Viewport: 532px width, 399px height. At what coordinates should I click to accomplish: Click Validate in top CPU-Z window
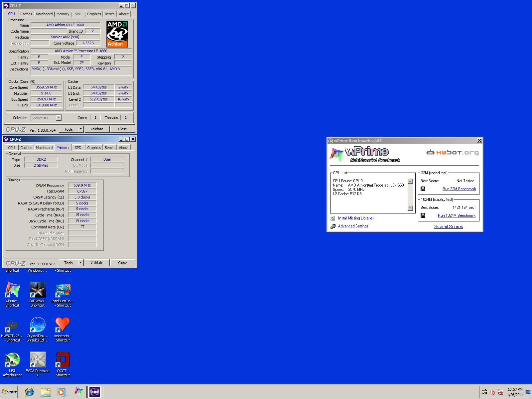(97, 129)
